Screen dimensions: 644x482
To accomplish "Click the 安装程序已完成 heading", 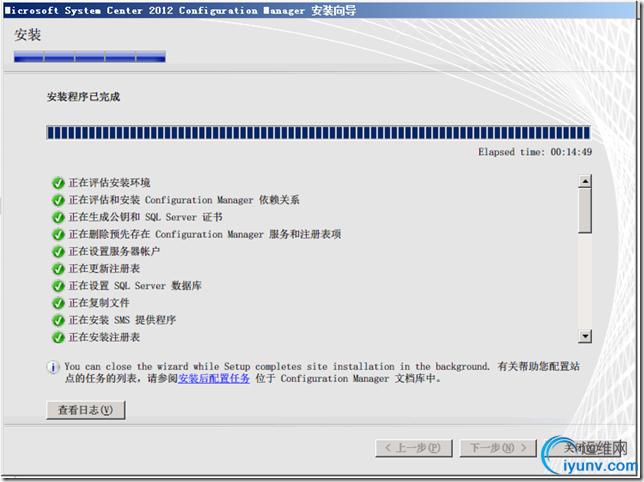I will (83, 97).
